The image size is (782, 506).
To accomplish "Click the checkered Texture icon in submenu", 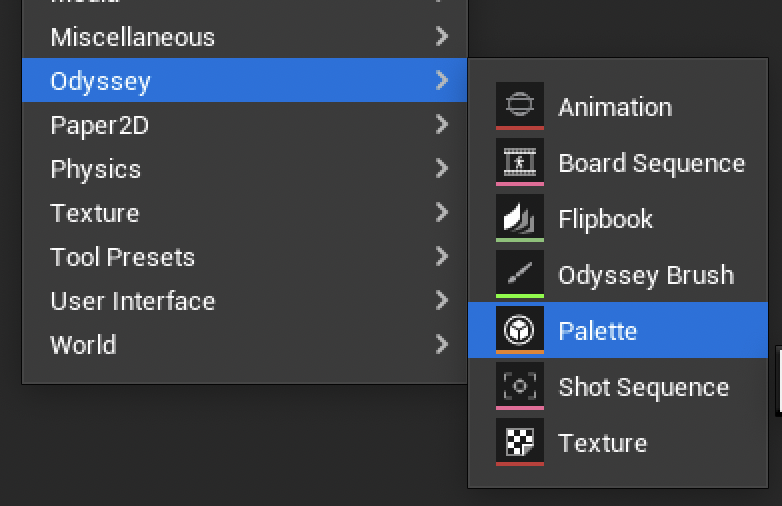I will tap(520, 442).
